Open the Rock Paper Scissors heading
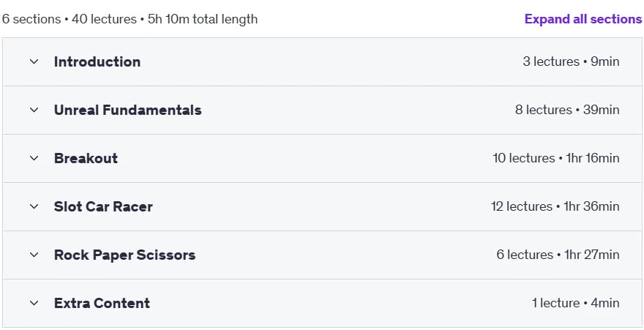The width and height of the screenshot is (644, 330). (x=124, y=255)
